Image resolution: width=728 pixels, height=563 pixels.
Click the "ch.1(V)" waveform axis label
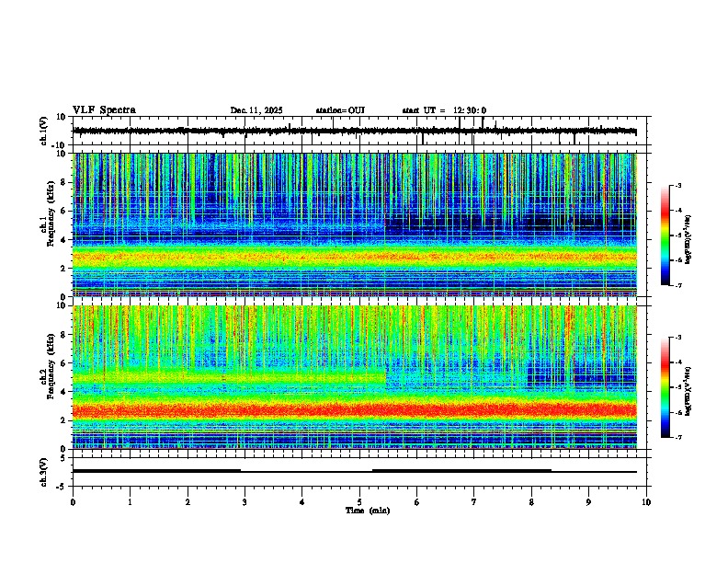pyautogui.click(x=44, y=131)
